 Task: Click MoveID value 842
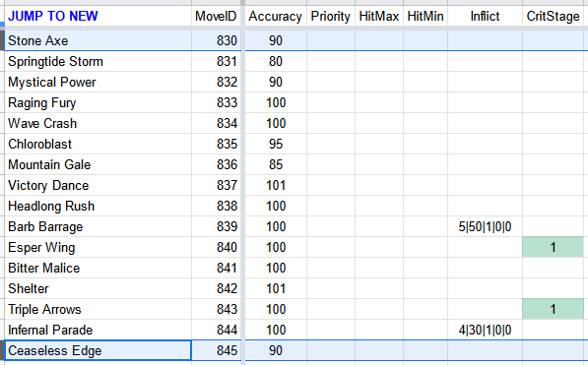(227, 288)
